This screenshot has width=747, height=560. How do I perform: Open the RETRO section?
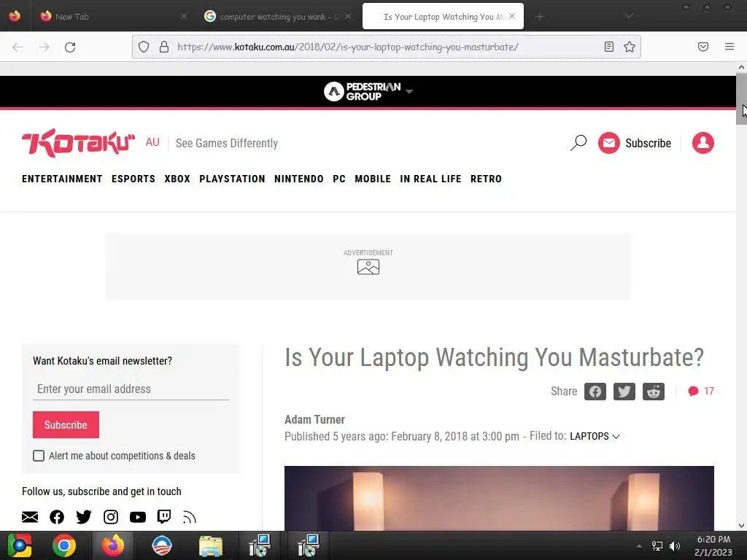click(486, 179)
